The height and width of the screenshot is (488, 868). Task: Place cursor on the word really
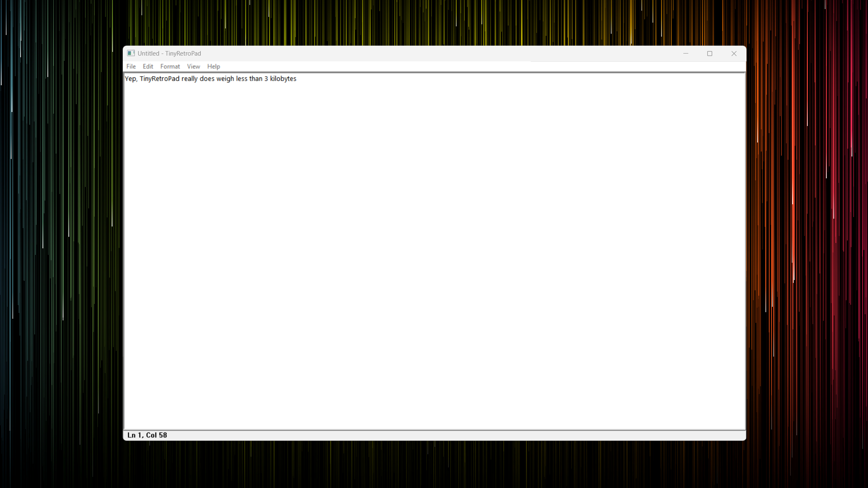(x=190, y=79)
